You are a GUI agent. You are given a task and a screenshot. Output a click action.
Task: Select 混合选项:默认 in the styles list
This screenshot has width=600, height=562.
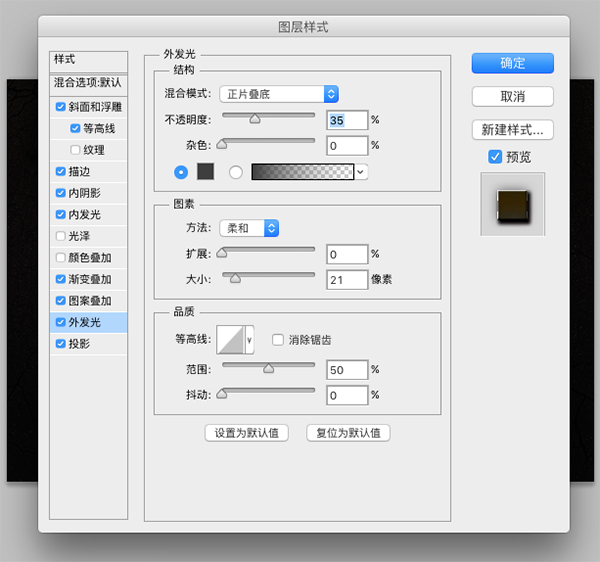pyautogui.click(x=89, y=83)
